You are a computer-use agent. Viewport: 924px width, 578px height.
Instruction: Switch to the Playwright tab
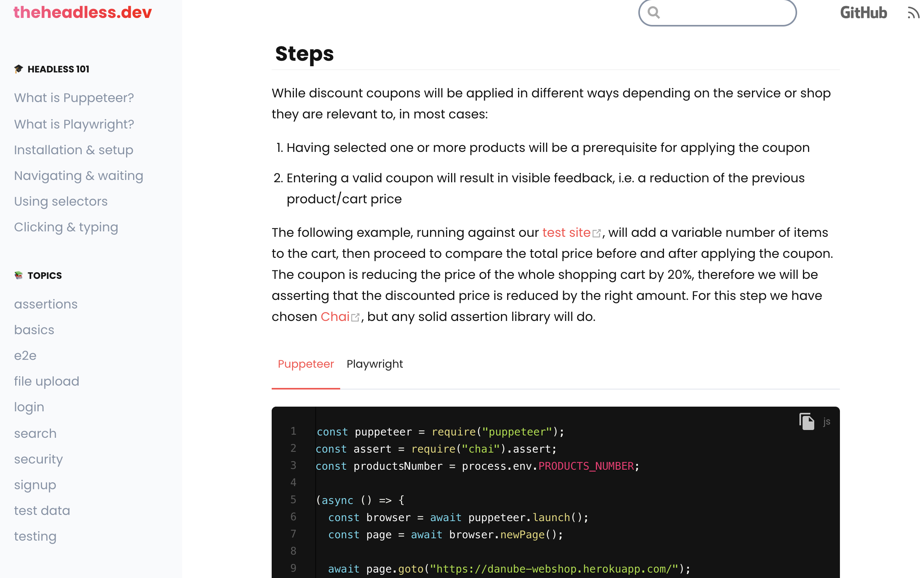click(x=374, y=364)
